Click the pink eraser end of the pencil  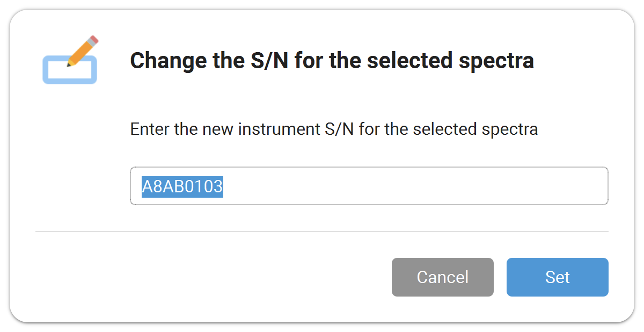click(x=94, y=40)
